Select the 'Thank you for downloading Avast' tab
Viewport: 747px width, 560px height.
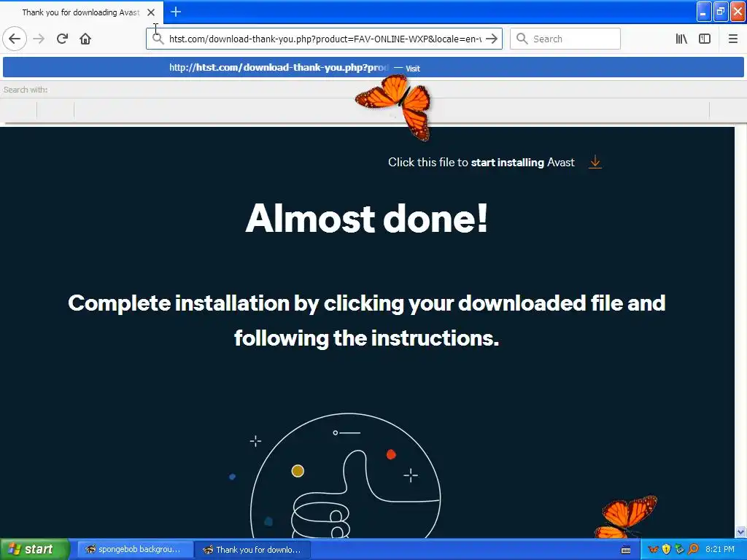81,12
